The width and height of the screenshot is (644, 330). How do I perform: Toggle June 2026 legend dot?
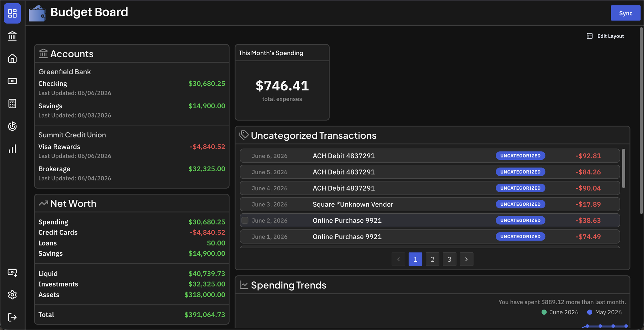click(544, 312)
